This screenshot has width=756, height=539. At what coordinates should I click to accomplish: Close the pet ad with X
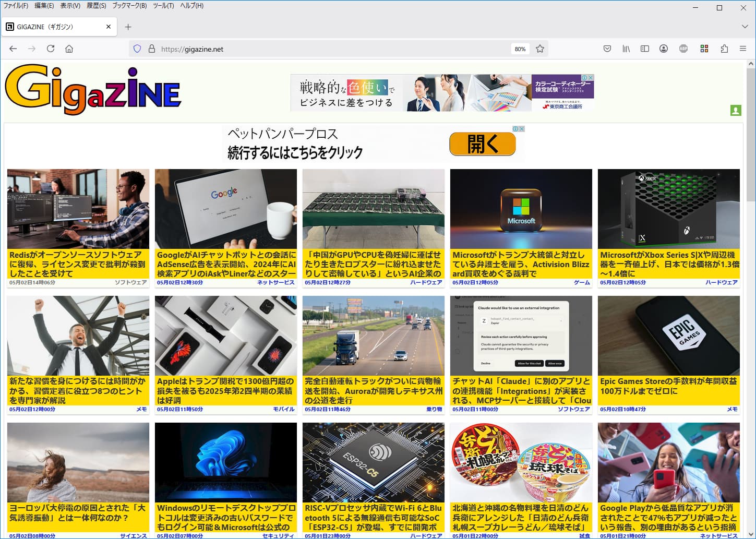click(x=522, y=128)
